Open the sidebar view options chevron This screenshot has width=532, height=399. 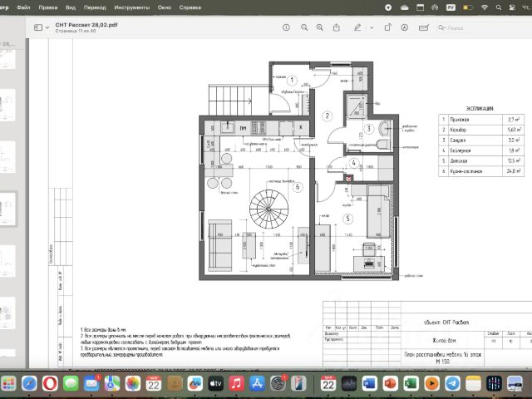[x=47, y=27]
